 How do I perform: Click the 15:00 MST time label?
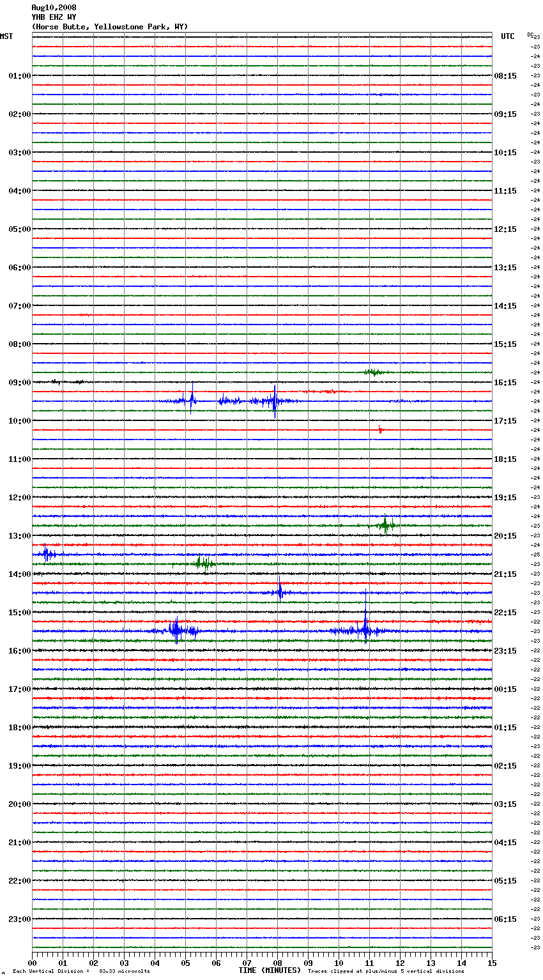20,613
